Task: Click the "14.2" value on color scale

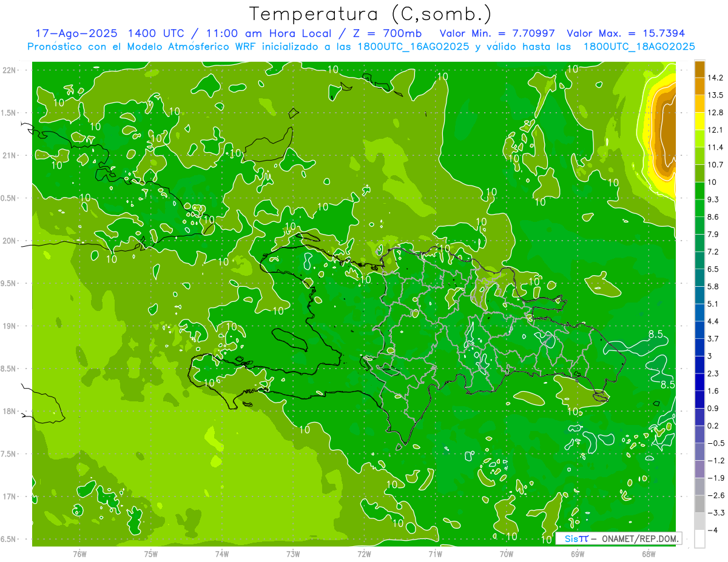Action: 715,78
